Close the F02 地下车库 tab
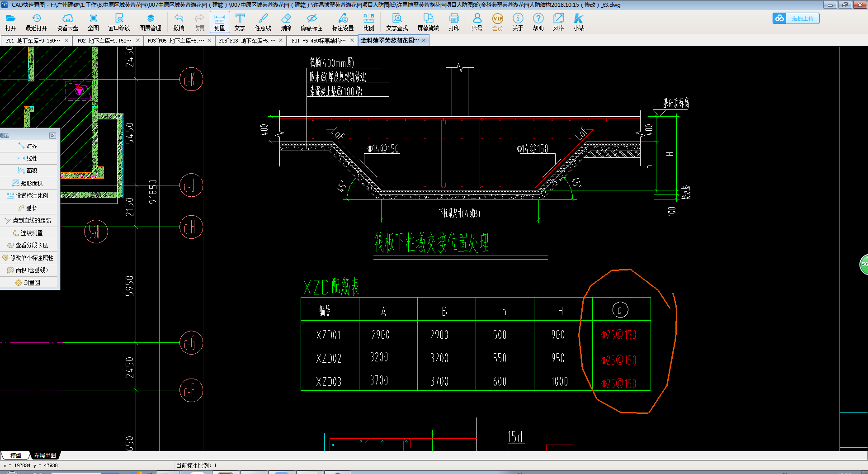The width and height of the screenshot is (868, 474). tap(138, 41)
